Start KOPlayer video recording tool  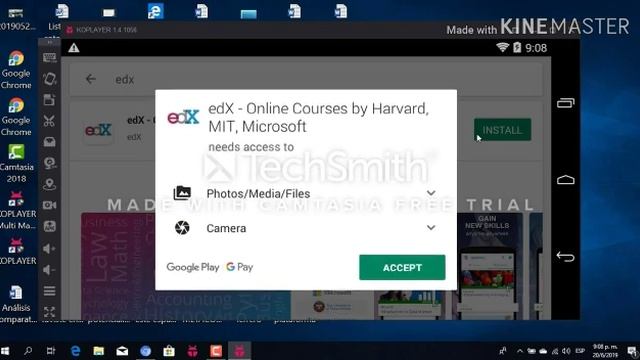click(49, 205)
